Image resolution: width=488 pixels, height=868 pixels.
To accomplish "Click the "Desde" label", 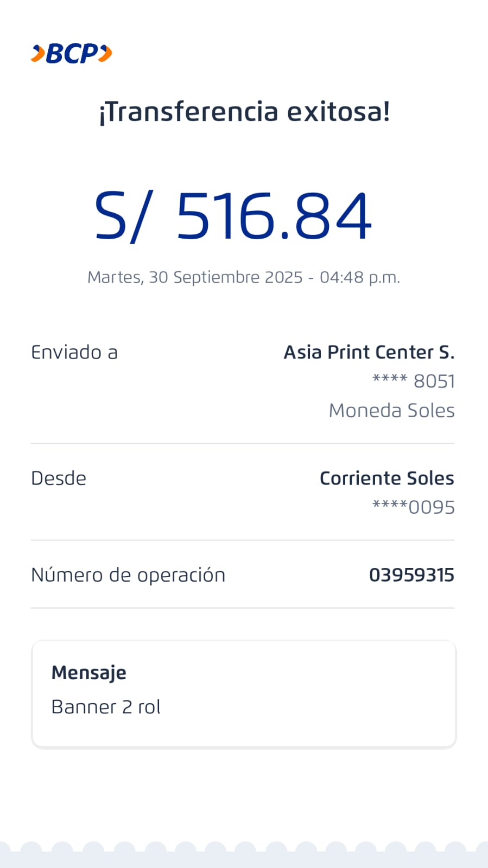I will tap(59, 478).
